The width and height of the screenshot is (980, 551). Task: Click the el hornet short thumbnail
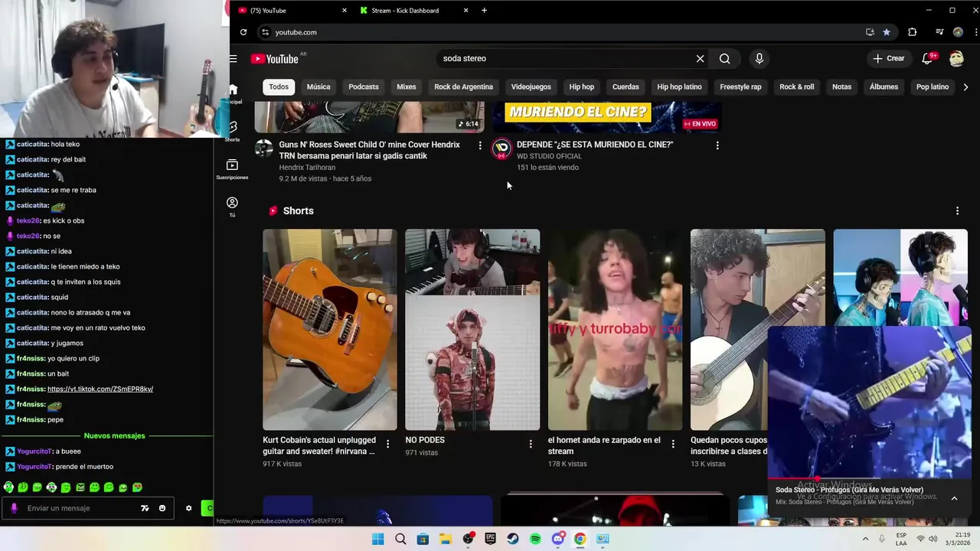coord(616,330)
